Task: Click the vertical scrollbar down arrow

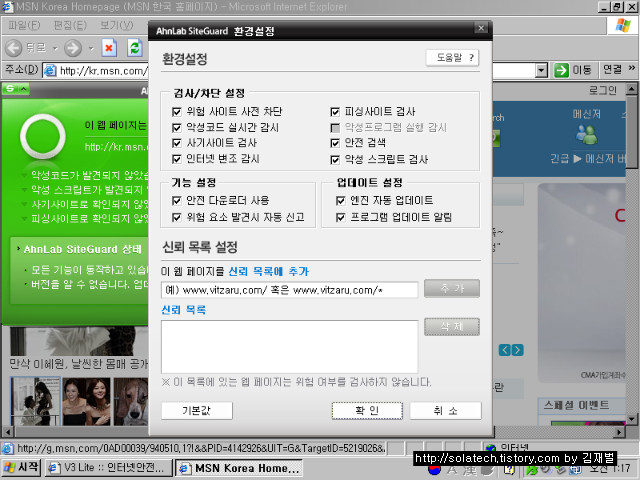Action: point(631,419)
